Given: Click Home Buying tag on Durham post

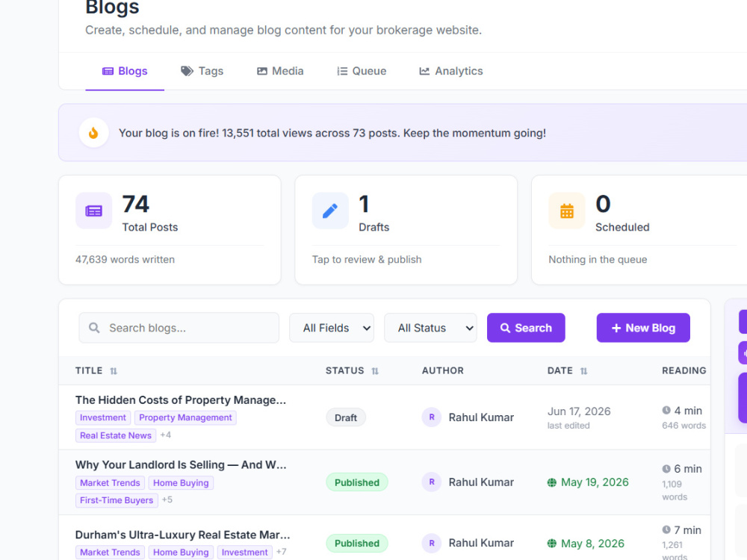Looking at the screenshot, I should [181, 553].
